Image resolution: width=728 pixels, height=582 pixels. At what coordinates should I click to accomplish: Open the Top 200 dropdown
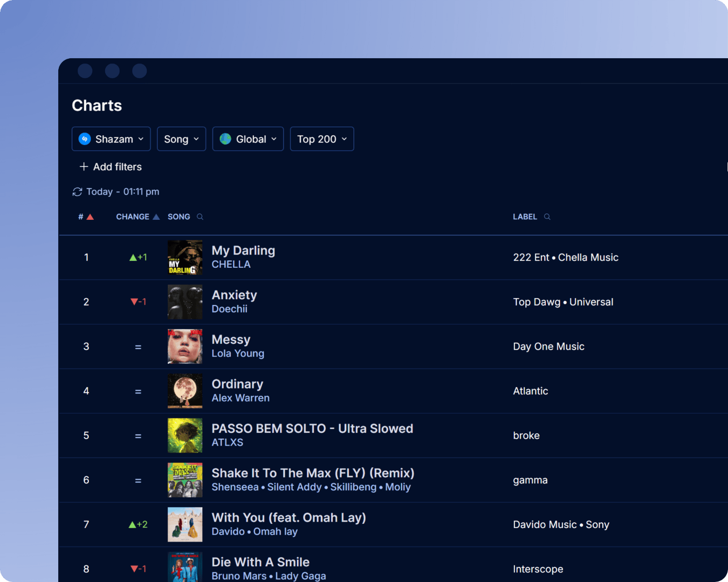tap(321, 138)
